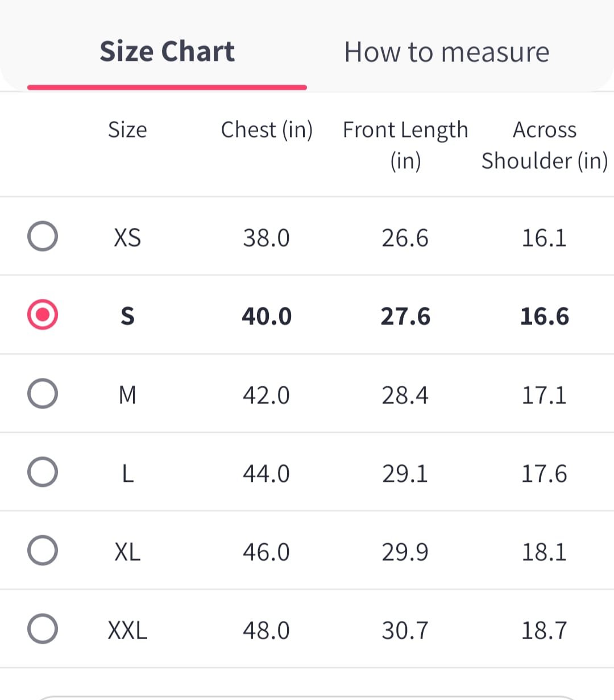Tap the 30.7 front length for XXL

tap(405, 630)
